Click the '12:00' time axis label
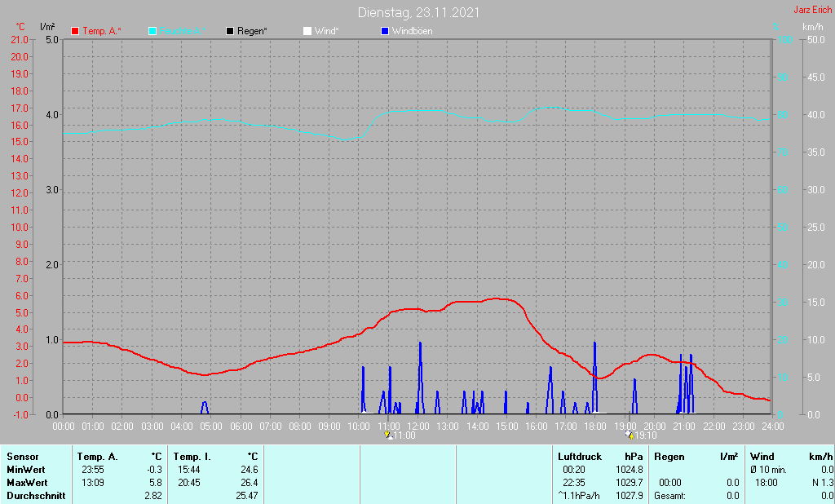 click(418, 427)
